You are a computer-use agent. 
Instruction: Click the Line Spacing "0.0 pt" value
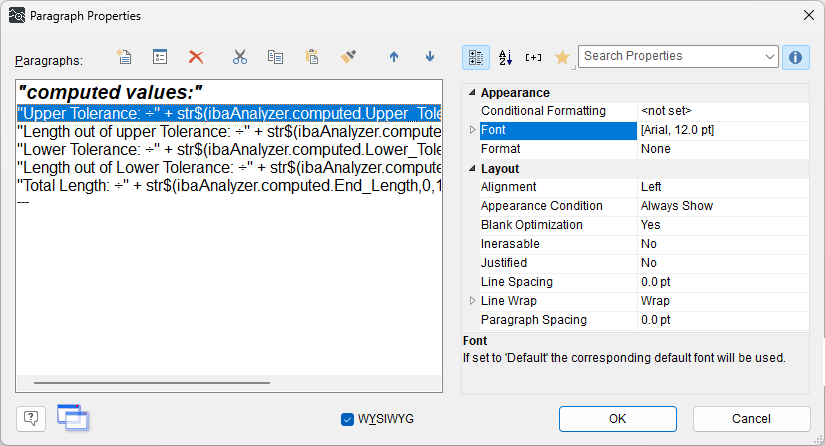pyautogui.click(x=656, y=282)
